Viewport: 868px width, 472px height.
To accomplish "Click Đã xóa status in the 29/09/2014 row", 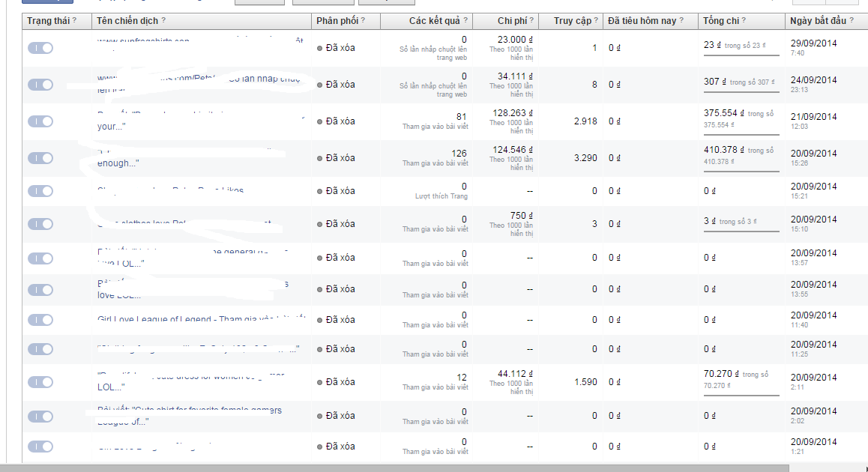I will pyautogui.click(x=336, y=48).
